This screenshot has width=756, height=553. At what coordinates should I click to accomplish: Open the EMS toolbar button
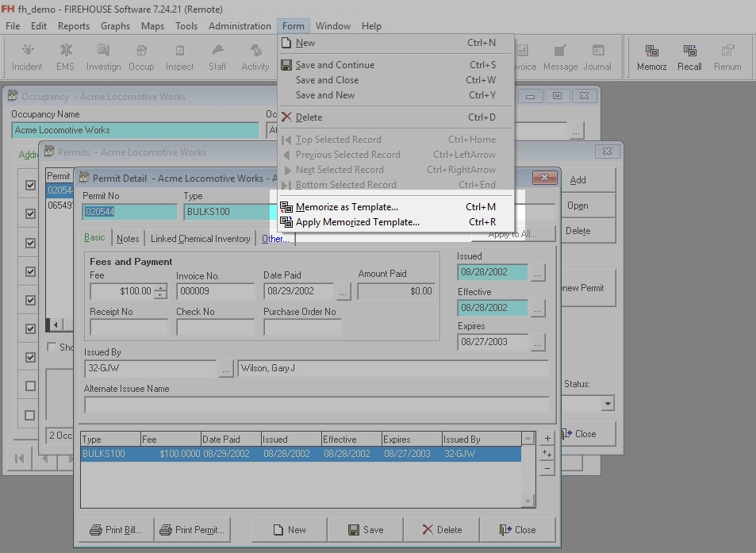[65, 57]
